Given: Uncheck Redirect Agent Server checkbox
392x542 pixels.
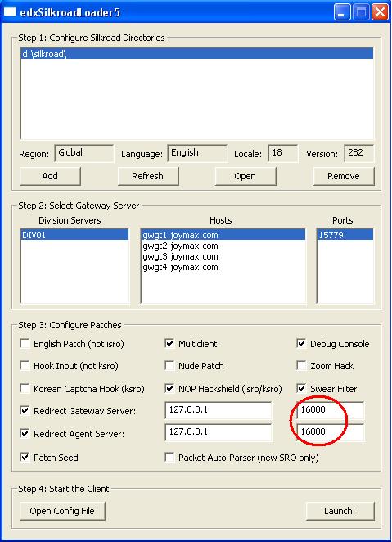Looking at the screenshot, I should pos(25,433).
